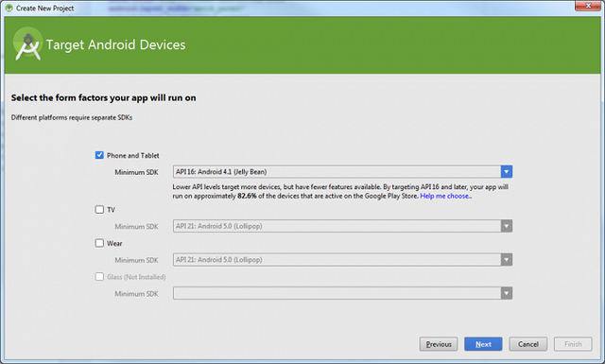605x364 pixels.
Task: Click the Wear label text
Action: [114, 243]
